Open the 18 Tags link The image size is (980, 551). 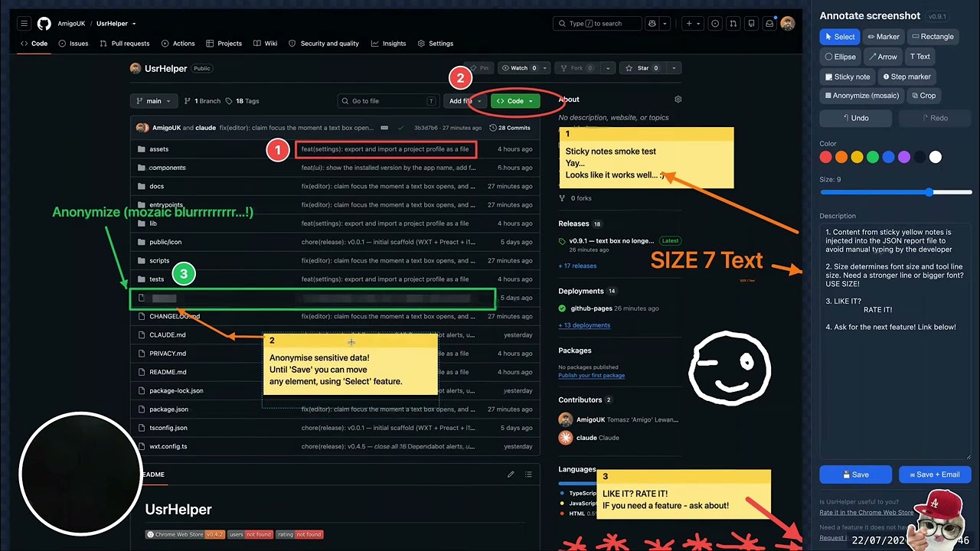pyautogui.click(x=242, y=101)
